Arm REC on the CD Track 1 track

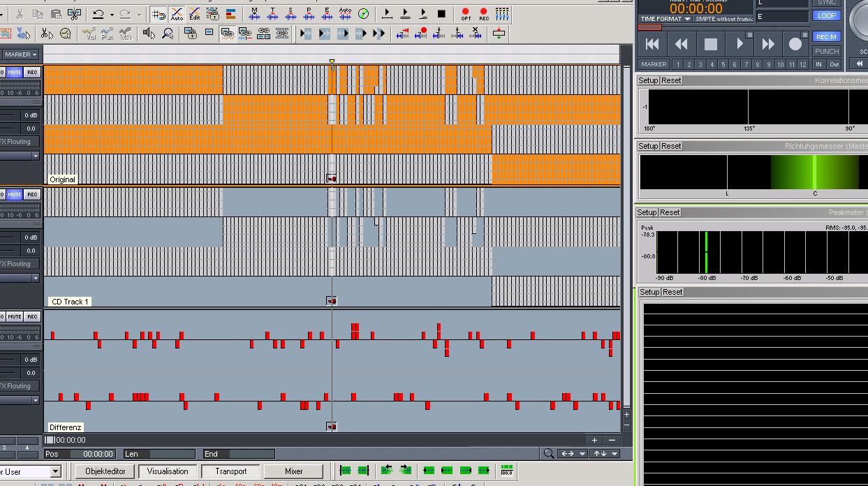[32, 195]
